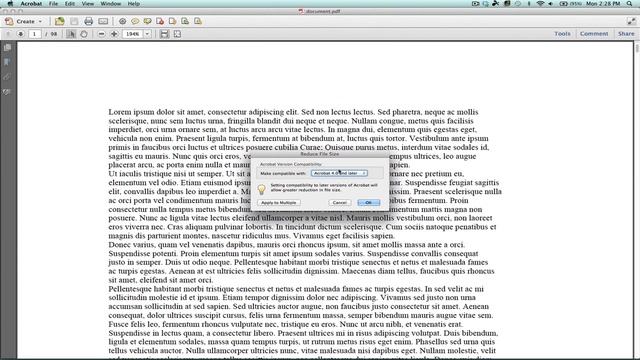The image size is (640, 360).
Task: Go to previous page arrow
Action: 8,34
